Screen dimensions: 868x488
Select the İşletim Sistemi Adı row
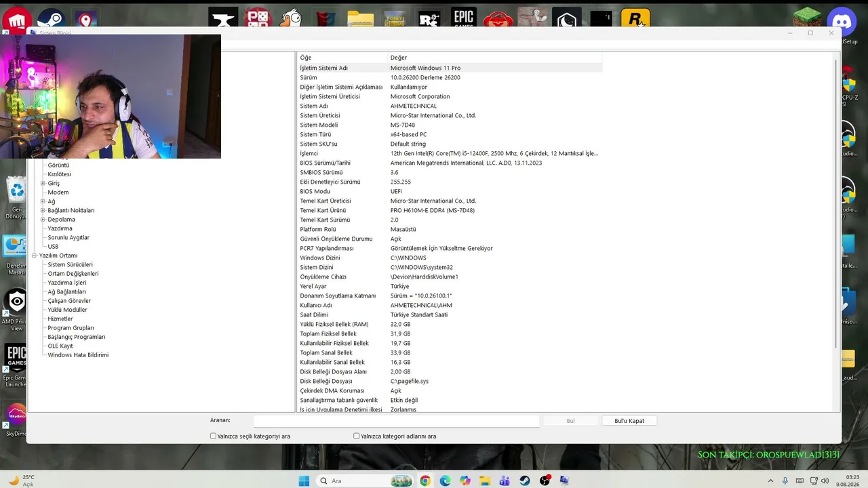[450, 68]
